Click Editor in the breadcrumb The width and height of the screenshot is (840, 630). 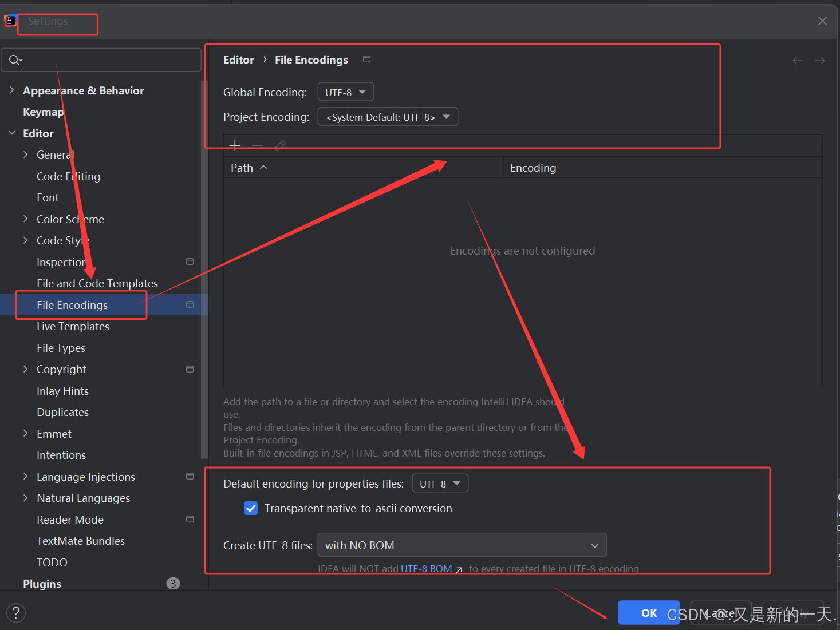click(x=238, y=60)
